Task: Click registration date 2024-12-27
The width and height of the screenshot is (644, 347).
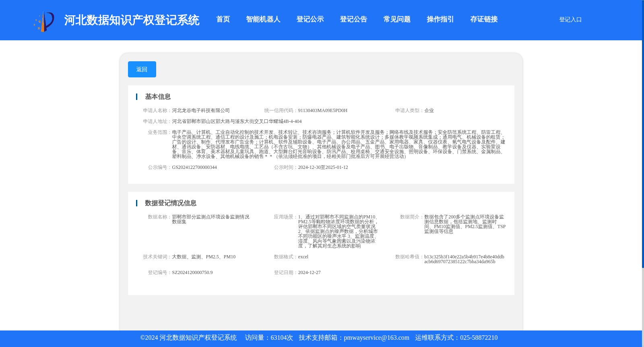Action: [x=310, y=272]
